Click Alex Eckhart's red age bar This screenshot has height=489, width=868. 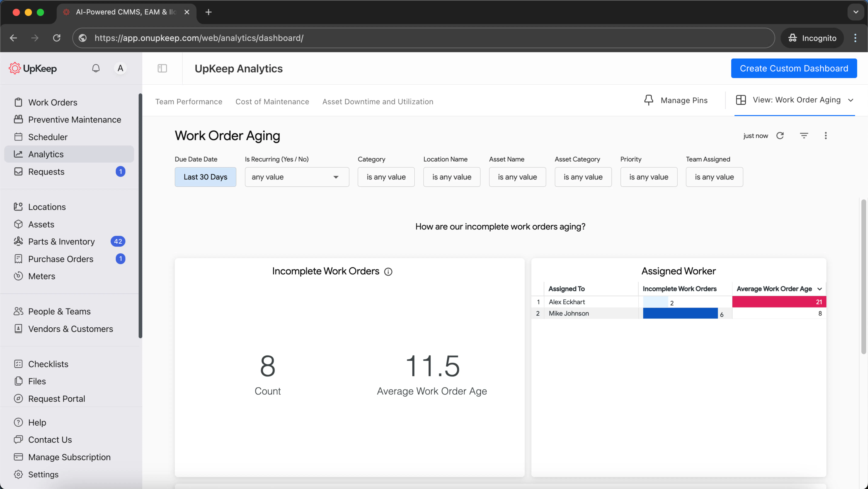[x=778, y=302]
